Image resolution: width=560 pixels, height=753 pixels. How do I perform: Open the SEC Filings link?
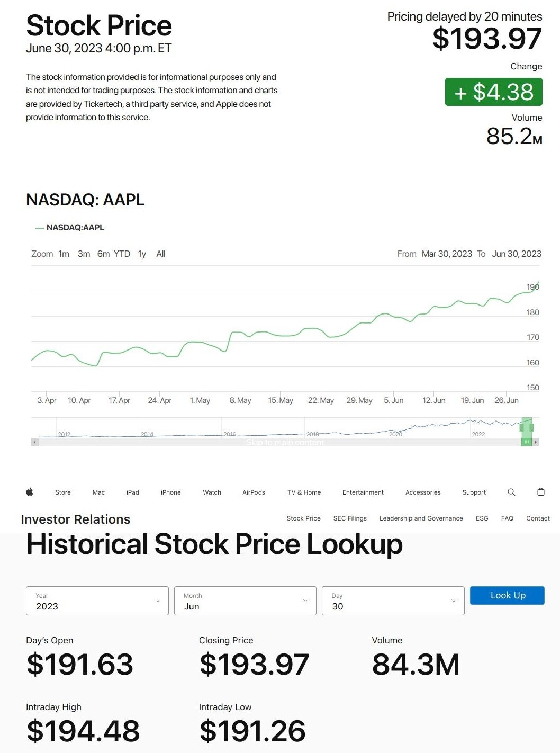[x=350, y=518]
